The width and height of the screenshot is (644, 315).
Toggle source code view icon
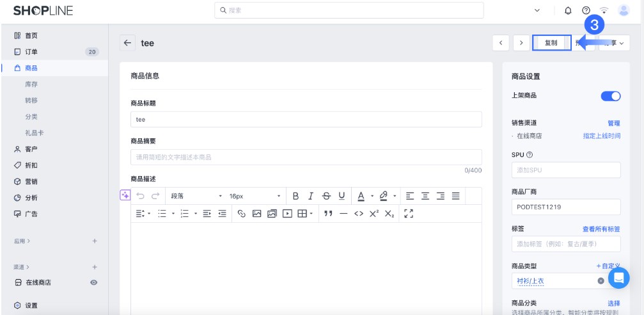[x=359, y=214]
